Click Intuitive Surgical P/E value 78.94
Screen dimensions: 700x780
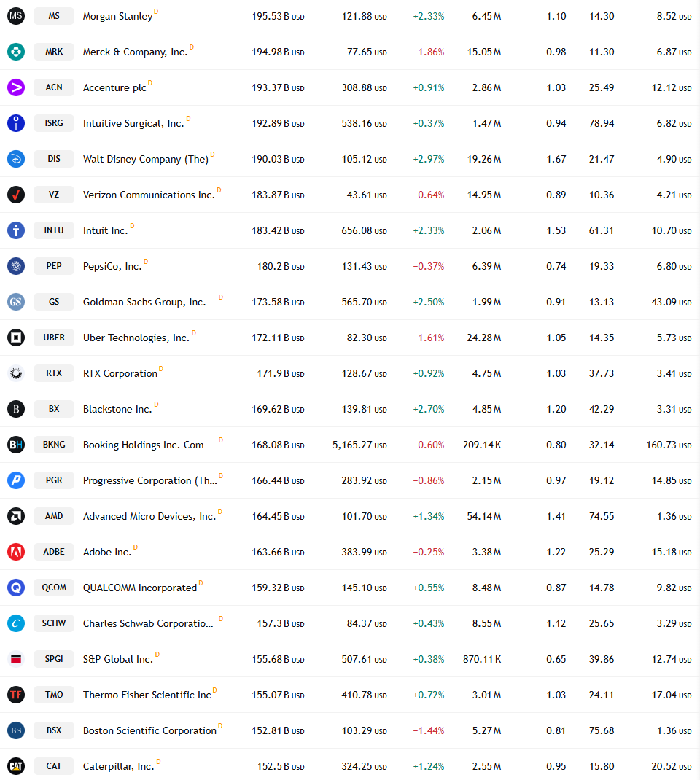tap(602, 123)
